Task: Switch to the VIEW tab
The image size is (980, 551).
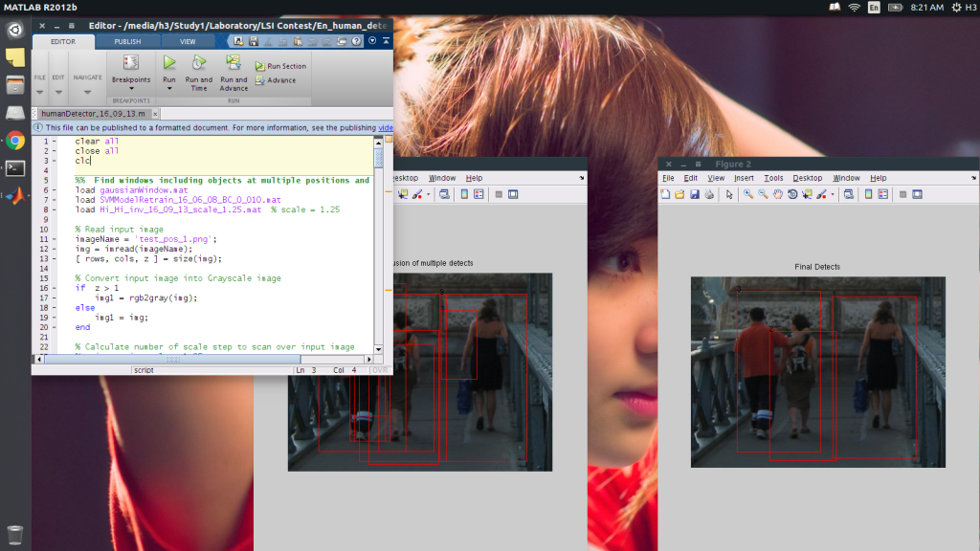Action: [x=188, y=42]
